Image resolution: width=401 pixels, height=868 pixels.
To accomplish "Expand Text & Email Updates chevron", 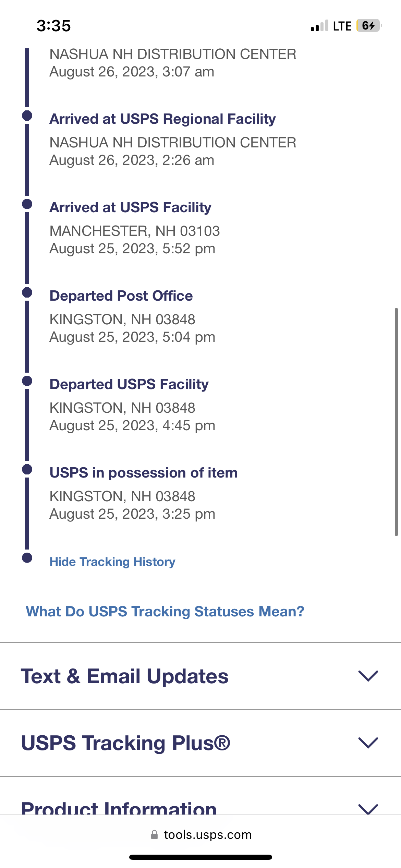I will [x=368, y=676].
